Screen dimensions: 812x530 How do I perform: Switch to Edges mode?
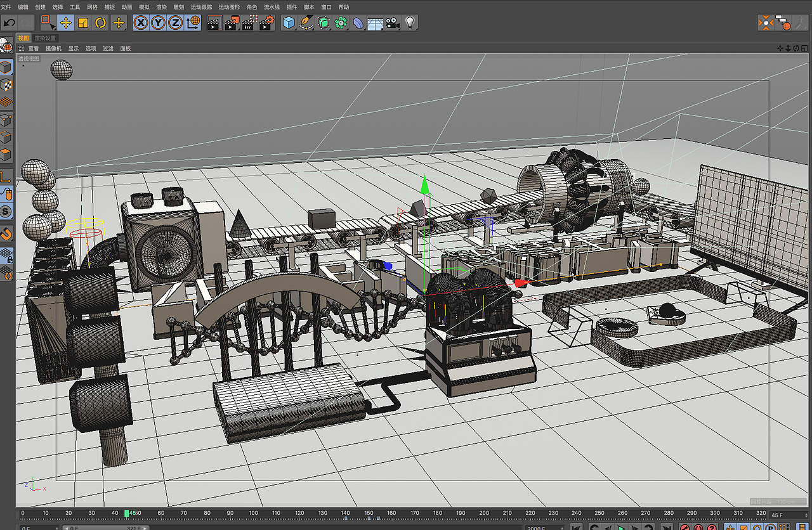tap(6, 136)
